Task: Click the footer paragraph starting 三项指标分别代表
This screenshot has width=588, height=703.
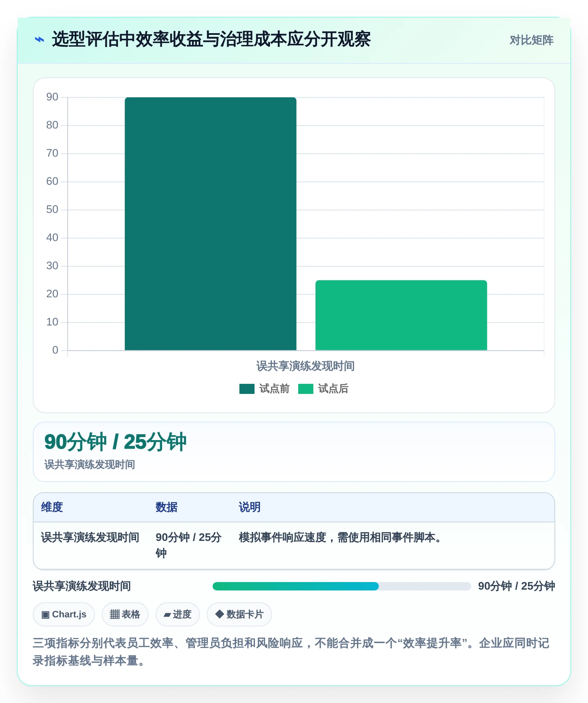Action: (x=291, y=652)
